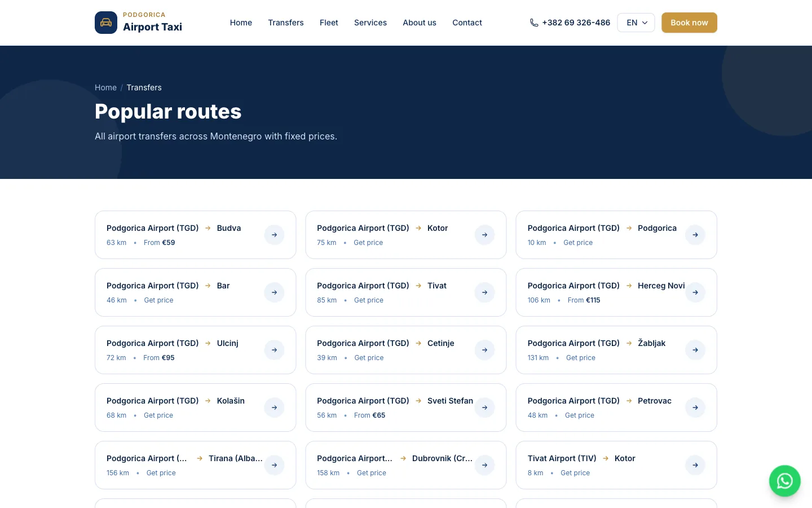This screenshot has height=508, width=812.
Task: Click the arrow button on Herceg Novi route
Action: point(695,292)
